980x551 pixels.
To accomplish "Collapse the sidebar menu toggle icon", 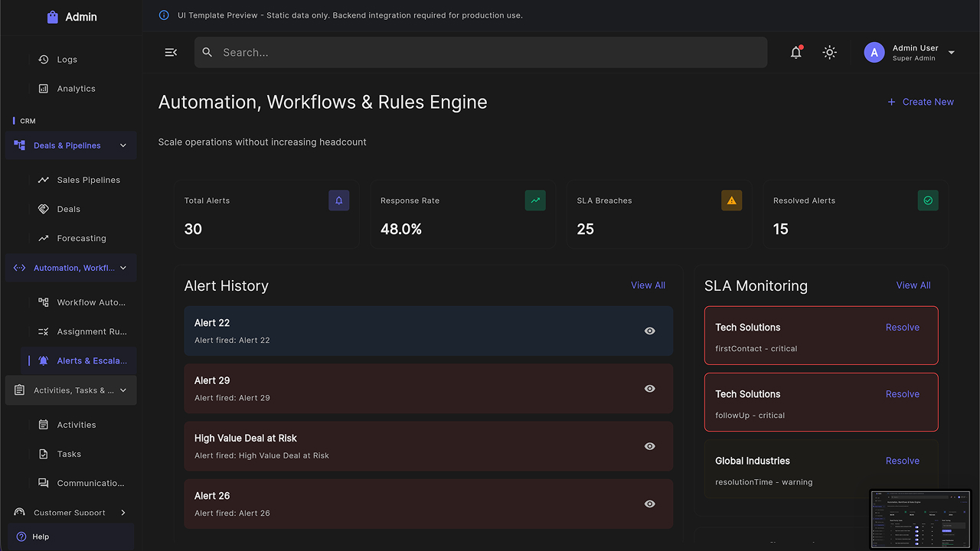I will point(171,52).
